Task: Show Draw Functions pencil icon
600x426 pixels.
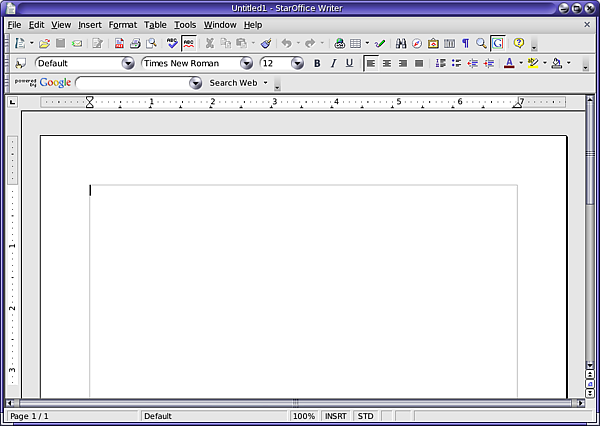Action: 380,43
